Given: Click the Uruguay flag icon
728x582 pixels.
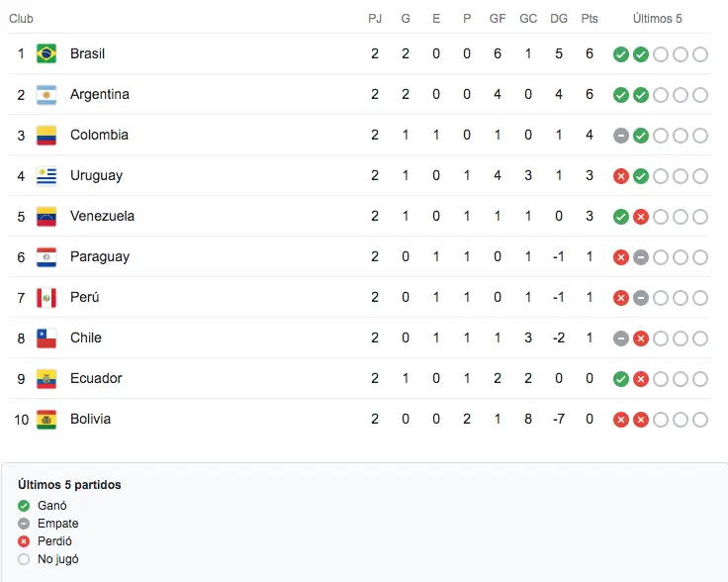Looking at the screenshot, I should (46, 175).
